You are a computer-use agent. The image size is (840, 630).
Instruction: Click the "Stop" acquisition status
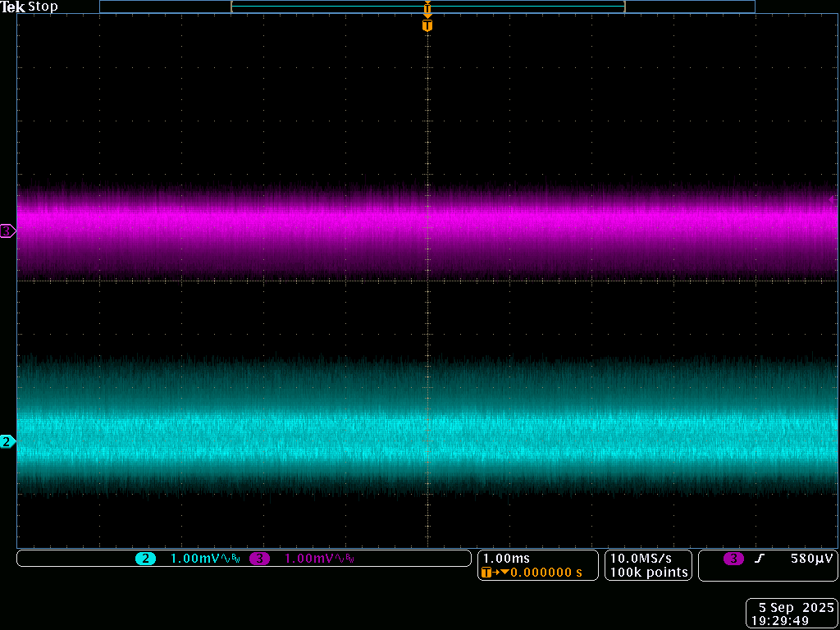43,7
